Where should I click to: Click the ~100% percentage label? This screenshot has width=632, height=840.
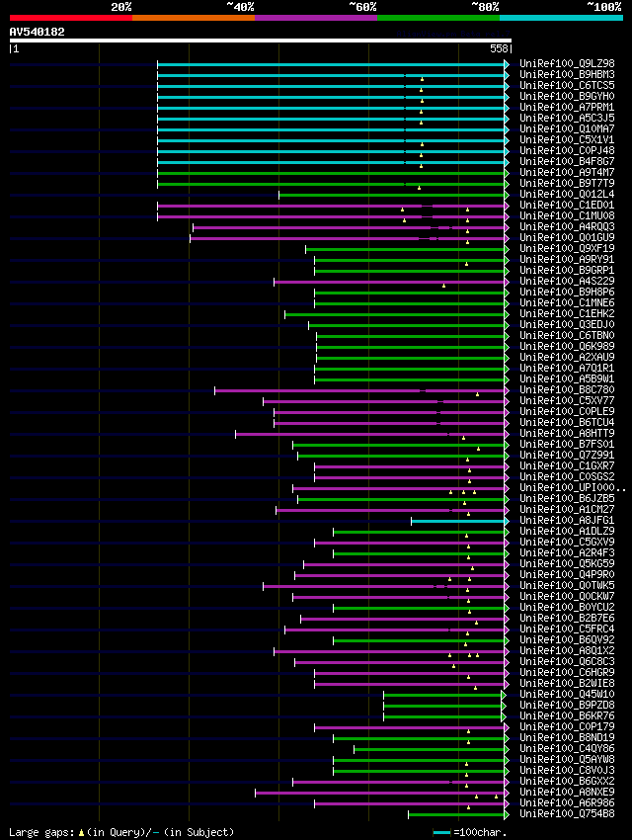[x=603, y=7]
